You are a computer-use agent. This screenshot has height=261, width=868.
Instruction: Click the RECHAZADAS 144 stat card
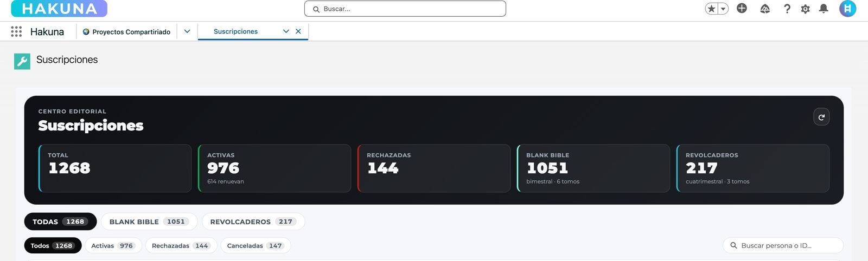(434, 168)
